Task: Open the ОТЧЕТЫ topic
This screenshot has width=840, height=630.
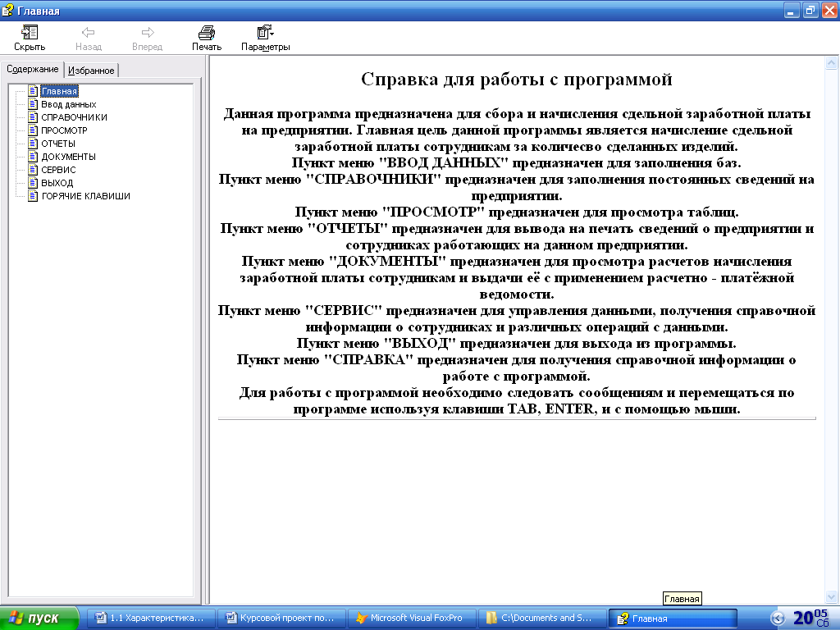Action: (x=58, y=144)
